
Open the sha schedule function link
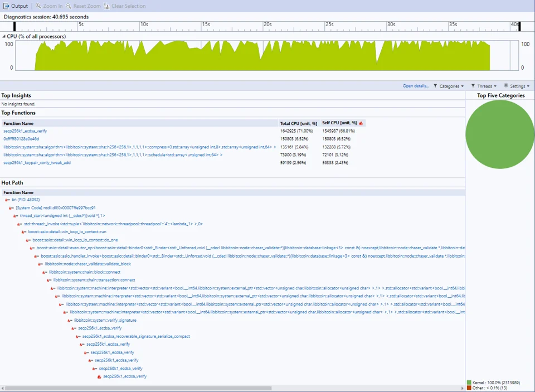tap(113, 155)
